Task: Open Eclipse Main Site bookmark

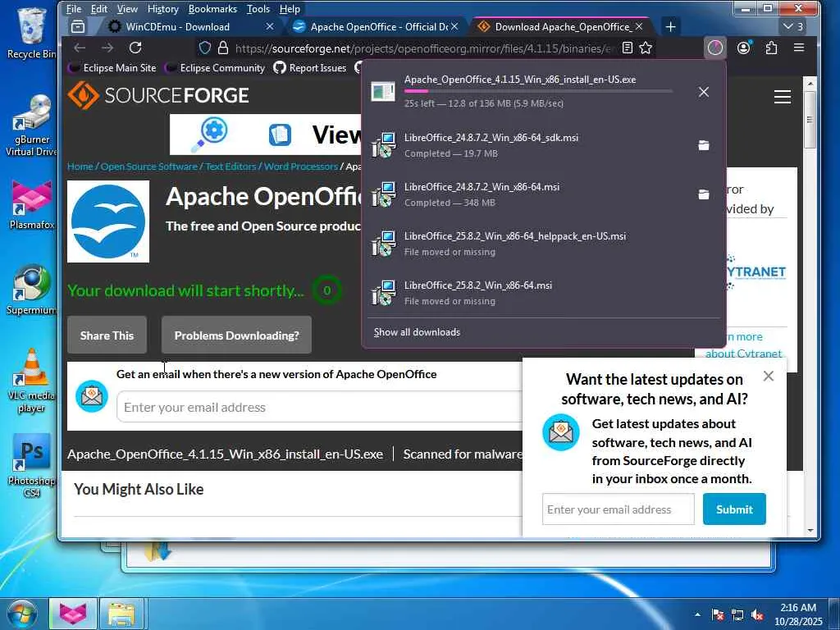Action: tap(112, 67)
